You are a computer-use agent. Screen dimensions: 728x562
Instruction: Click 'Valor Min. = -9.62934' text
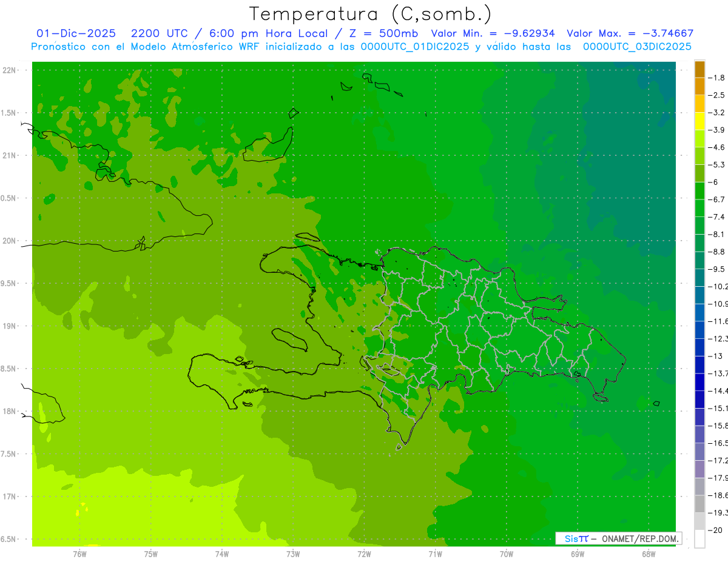pyautogui.click(x=494, y=33)
